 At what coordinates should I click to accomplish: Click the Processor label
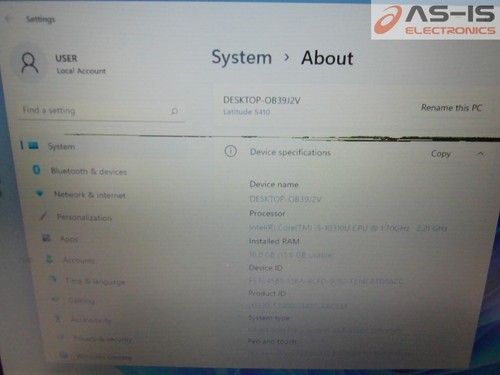tap(267, 213)
